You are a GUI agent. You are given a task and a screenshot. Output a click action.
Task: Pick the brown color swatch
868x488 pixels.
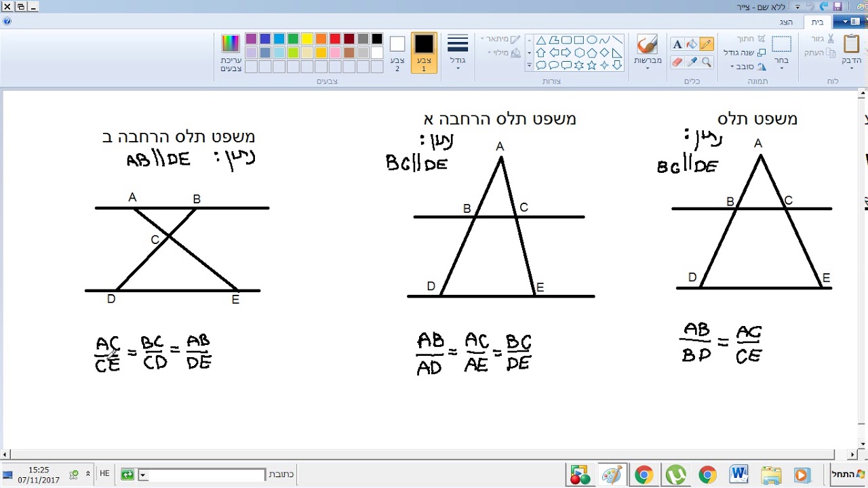click(349, 53)
